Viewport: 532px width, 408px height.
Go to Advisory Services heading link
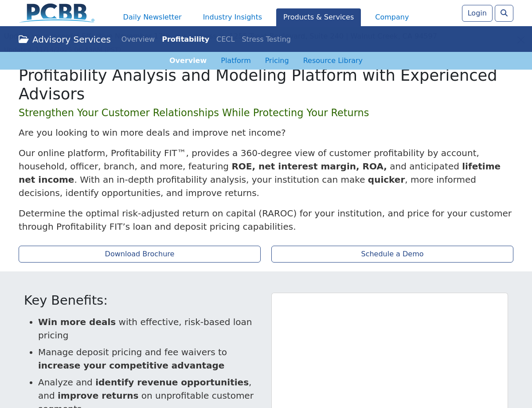71,39
